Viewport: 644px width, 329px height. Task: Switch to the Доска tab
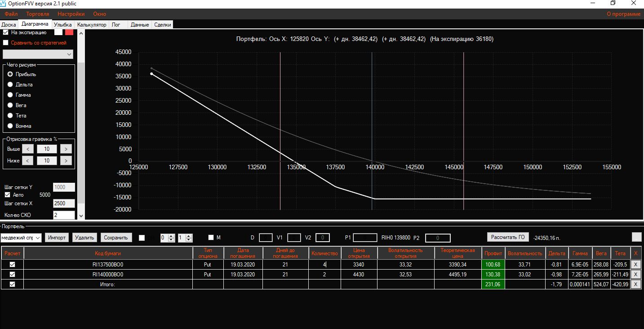click(x=9, y=25)
